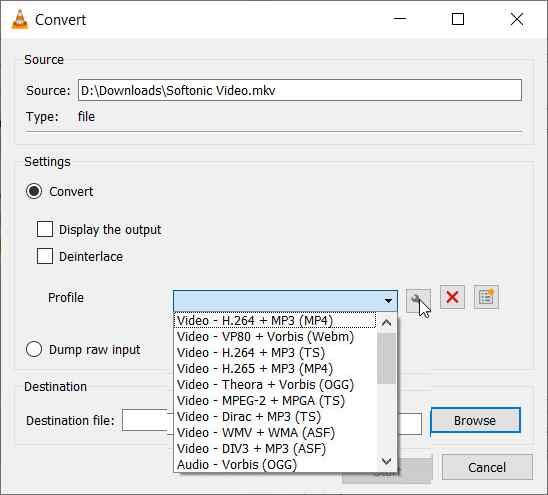Maximize the Convert window
This screenshot has height=495, width=548.
pyautogui.click(x=458, y=19)
